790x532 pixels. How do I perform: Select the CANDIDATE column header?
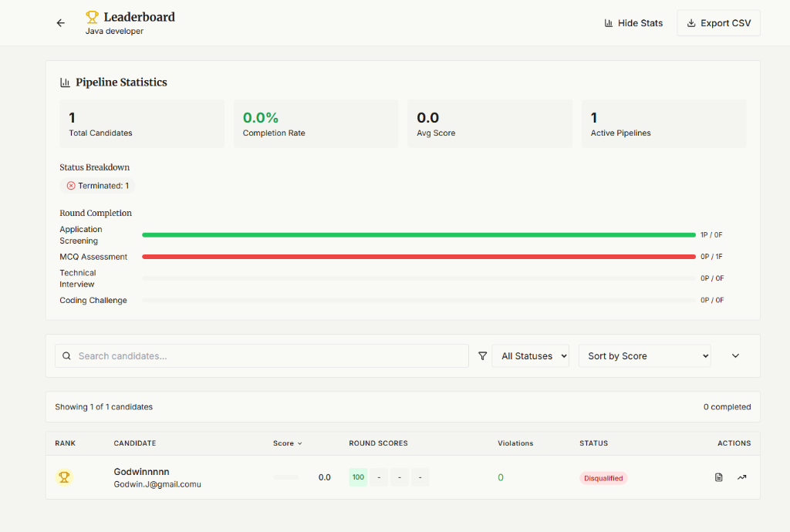(134, 443)
